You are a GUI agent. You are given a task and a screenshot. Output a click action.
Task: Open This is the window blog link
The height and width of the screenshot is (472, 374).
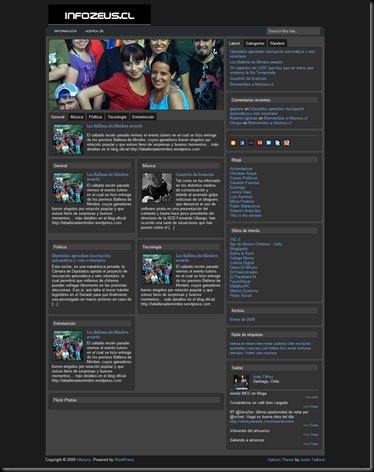(x=246, y=215)
